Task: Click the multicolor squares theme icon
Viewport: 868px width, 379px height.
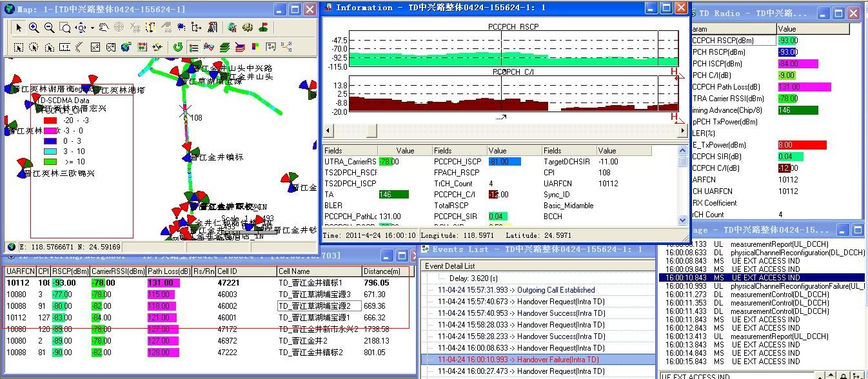Action: [x=255, y=47]
